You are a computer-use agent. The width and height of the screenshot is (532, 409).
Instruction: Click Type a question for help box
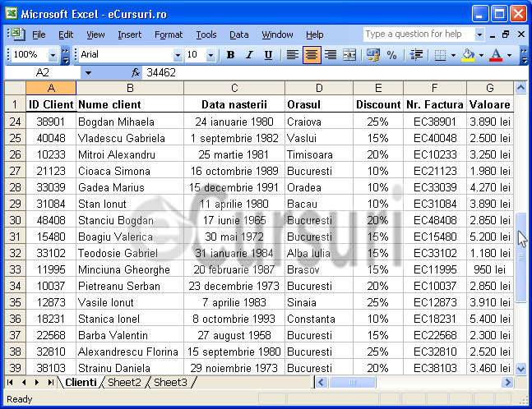[419, 34]
